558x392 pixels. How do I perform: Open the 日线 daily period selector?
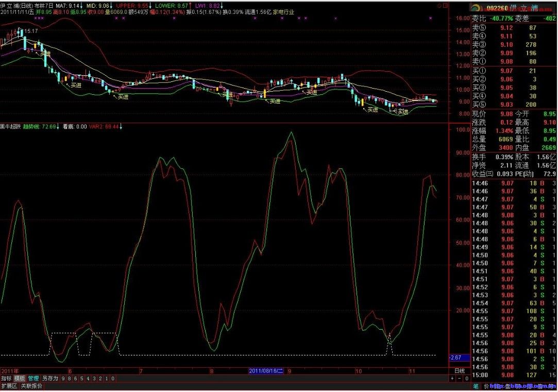point(459,371)
